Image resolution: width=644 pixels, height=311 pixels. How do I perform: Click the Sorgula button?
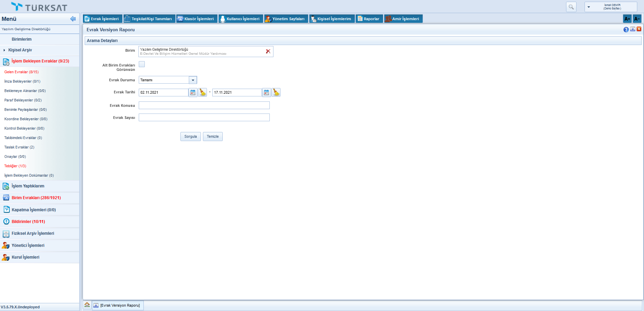click(x=190, y=136)
